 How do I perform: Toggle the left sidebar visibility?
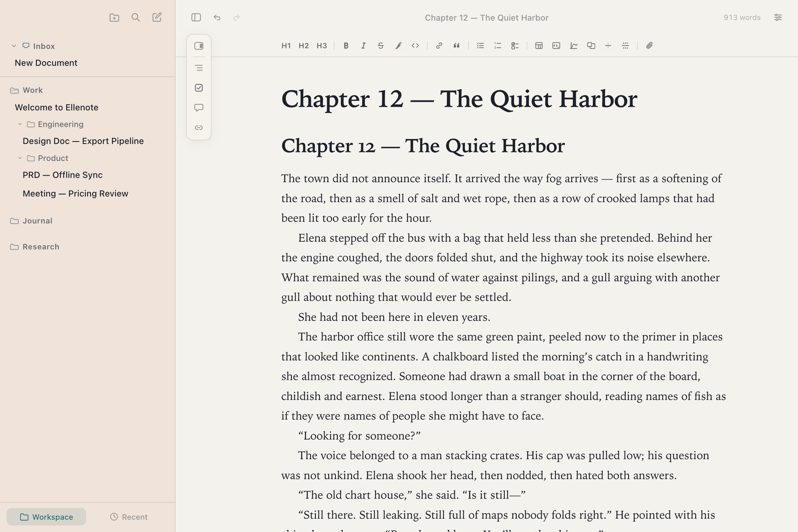point(196,18)
